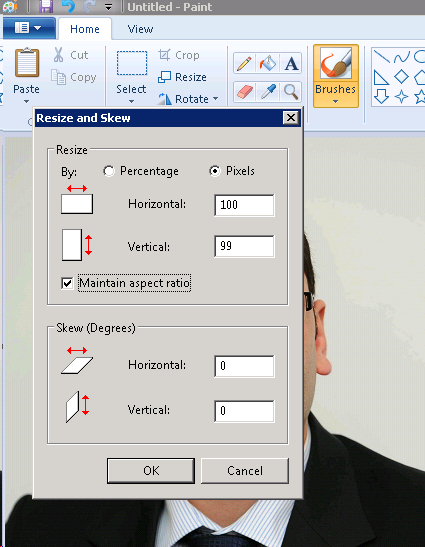
Task: Expand the Rotate dropdown menu
Action: tap(215, 99)
